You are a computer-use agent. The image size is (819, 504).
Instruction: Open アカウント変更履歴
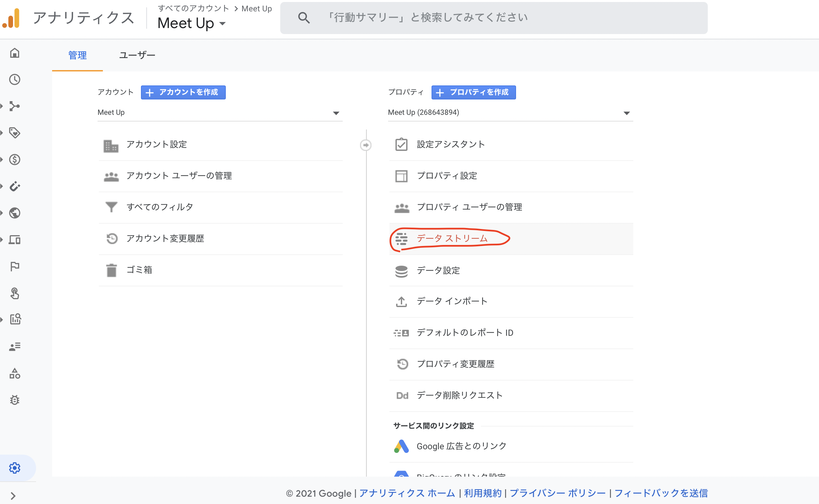click(220, 239)
